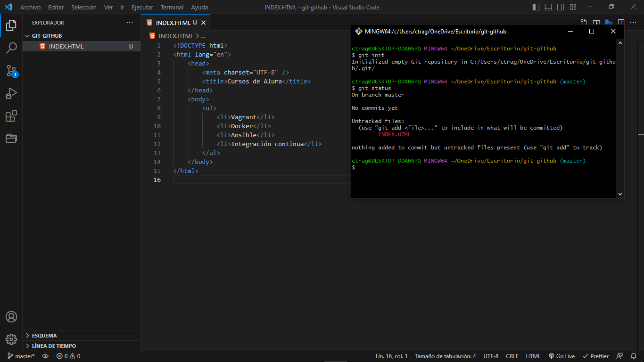Open the Ayuda menu

[199, 7]
